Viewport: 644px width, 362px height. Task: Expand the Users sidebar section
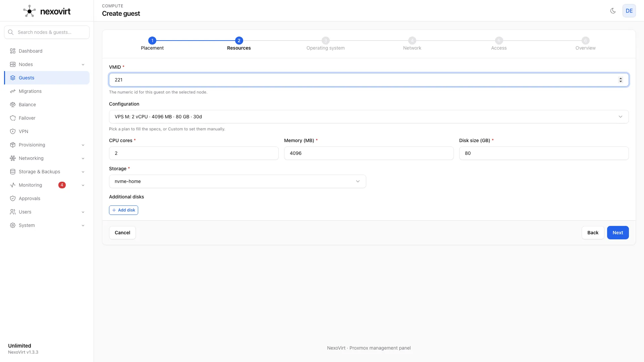coord(83,212)
